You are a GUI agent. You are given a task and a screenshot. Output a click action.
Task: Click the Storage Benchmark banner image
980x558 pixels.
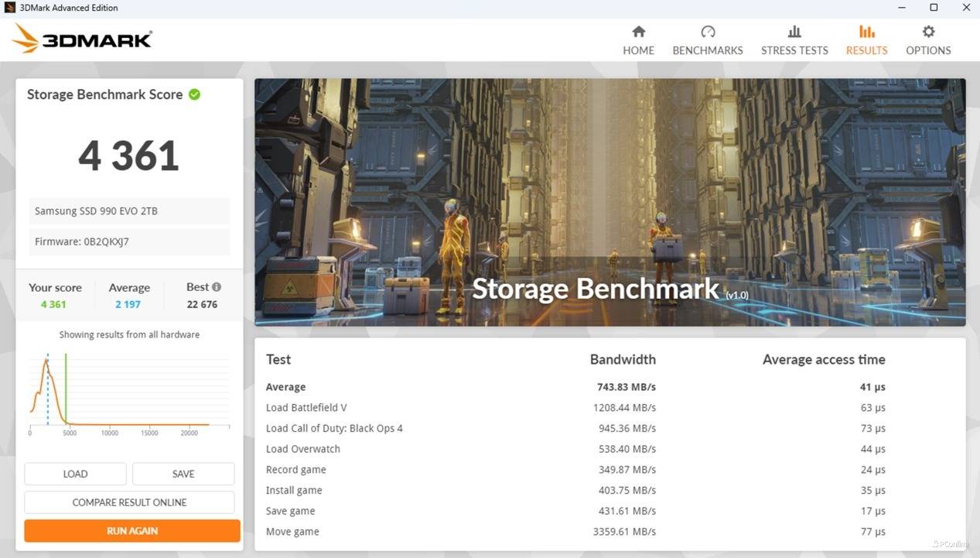[x=610, y=201]
